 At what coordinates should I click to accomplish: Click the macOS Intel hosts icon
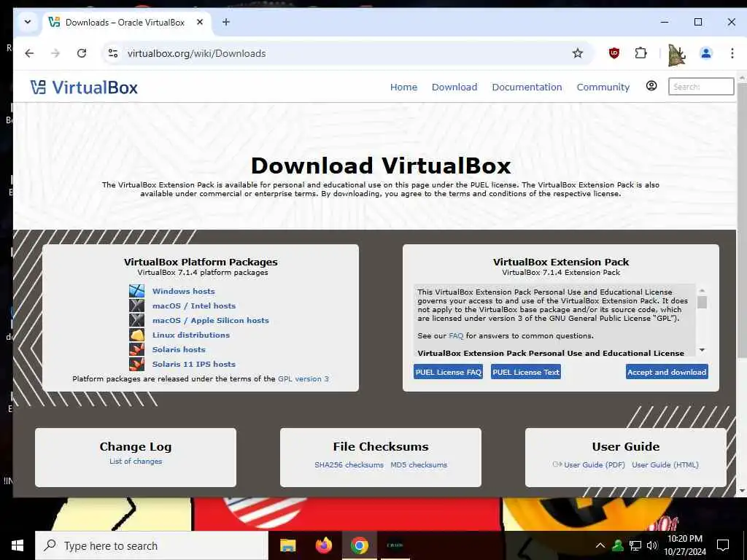point(136,306)
